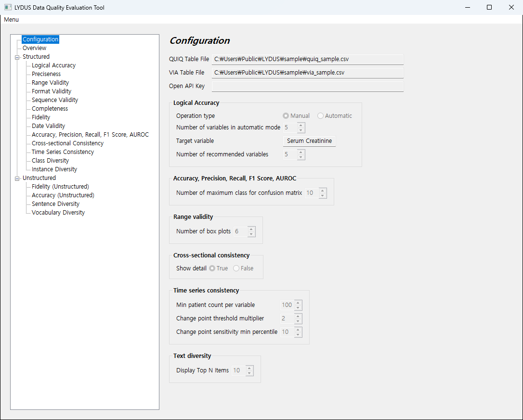The width and height of the screenshot is (523, 420).
Task: Click the LYDUS app icon in title bar
Action: point(8,7)
